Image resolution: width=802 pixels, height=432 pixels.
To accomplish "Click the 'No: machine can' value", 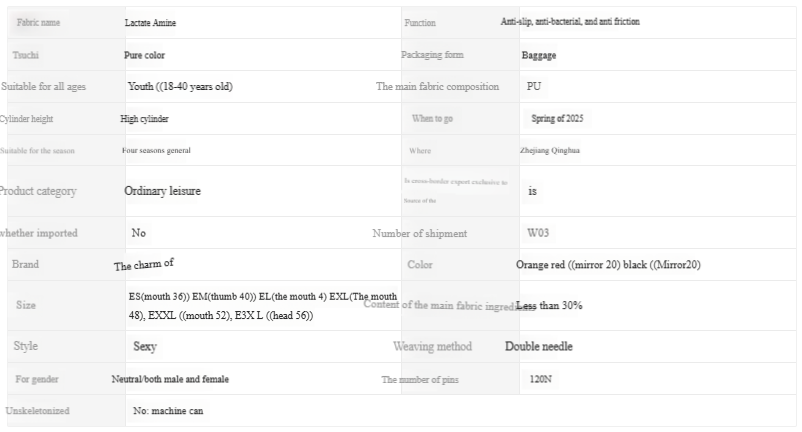I will (168, 411).
